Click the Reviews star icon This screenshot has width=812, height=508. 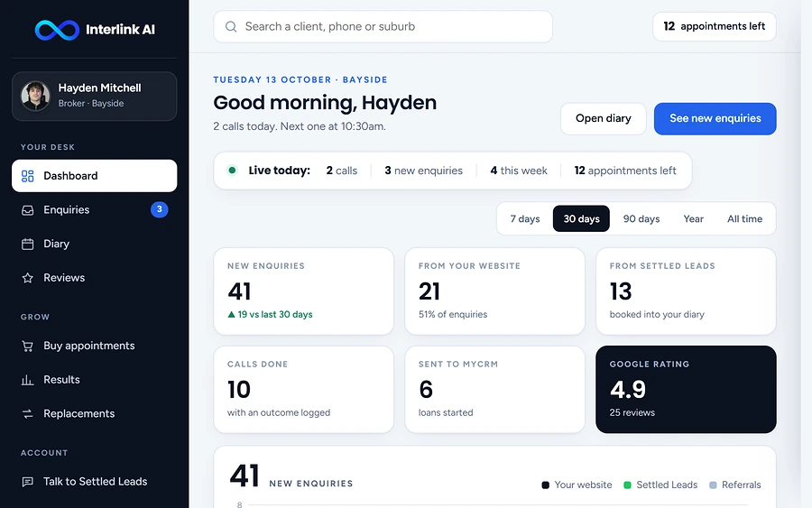point(27,278)
